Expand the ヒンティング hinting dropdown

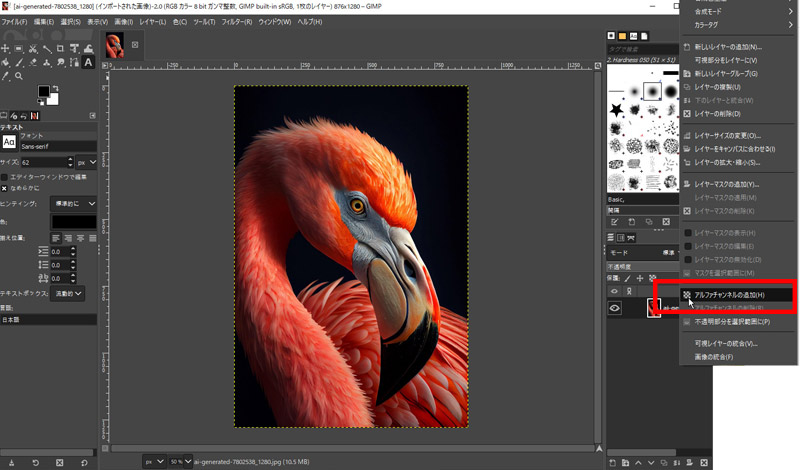point(73,203)
